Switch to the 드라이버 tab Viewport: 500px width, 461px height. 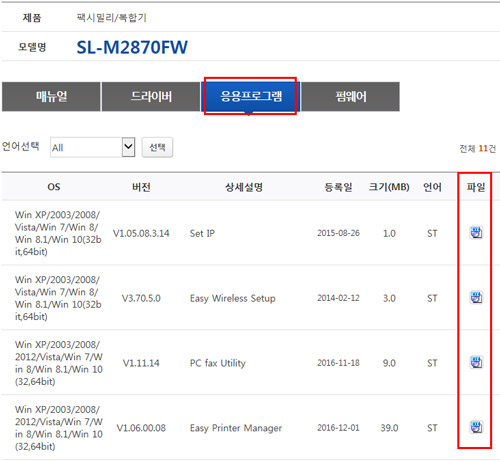[151, 97]
